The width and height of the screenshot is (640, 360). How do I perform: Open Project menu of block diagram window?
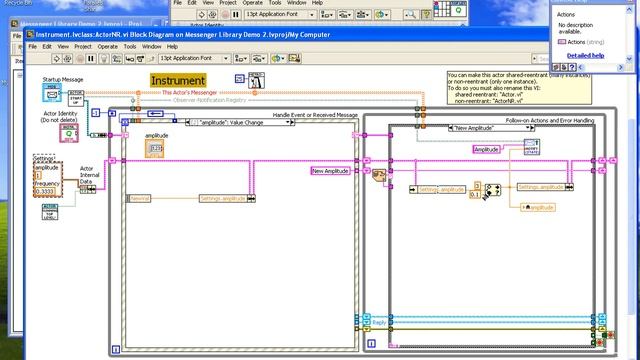tap(82, 47)
